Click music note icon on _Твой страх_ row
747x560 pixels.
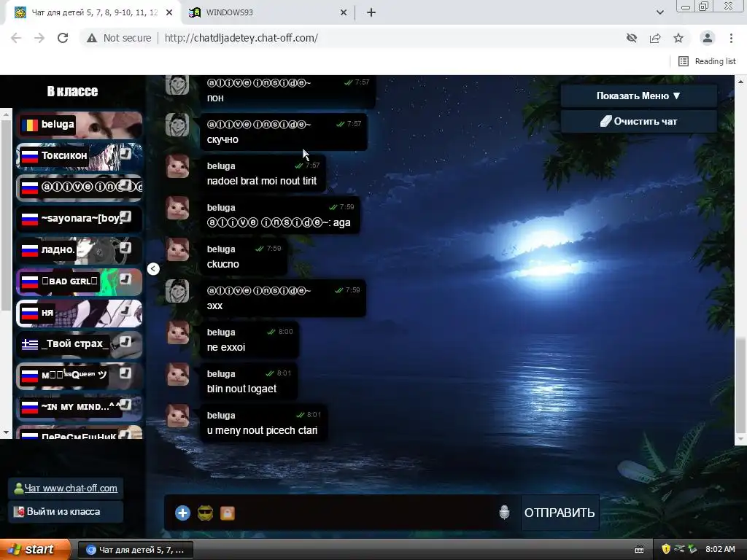point(125,341)
